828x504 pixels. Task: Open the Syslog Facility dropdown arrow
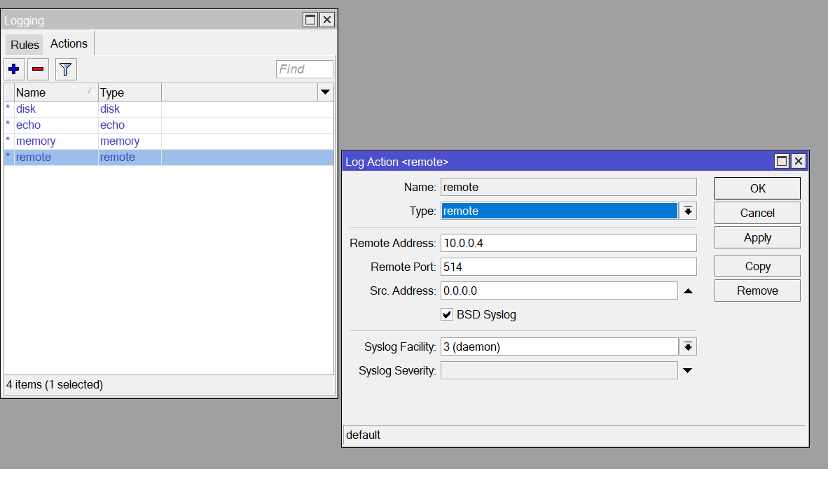tap(688, 346)
